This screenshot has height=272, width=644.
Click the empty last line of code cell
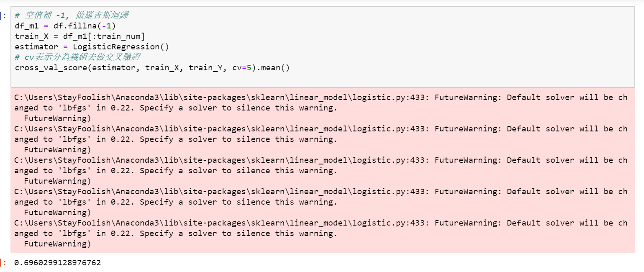click(167, 78)
